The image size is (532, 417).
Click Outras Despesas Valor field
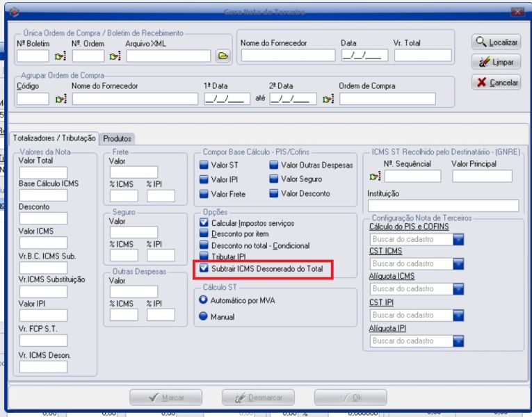pyautogui.click(x=134, y=292)
